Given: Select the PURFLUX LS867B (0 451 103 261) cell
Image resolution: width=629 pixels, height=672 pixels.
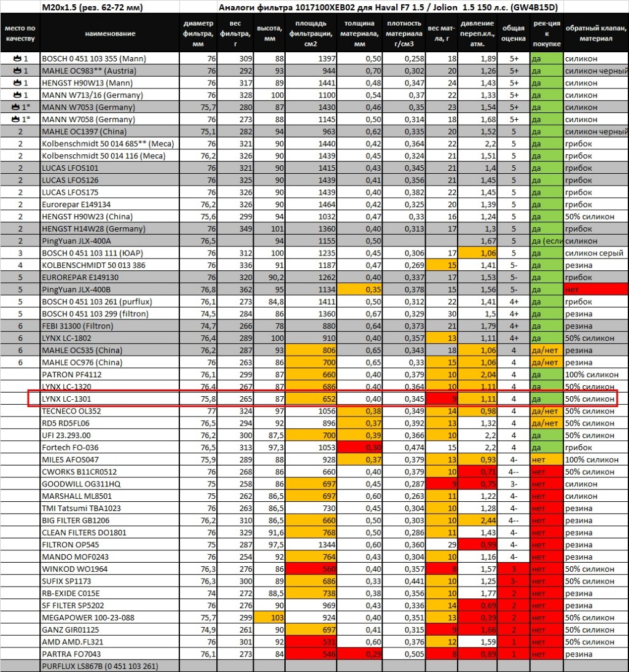Looking at the screenshot, I should [x=110, y=666].
